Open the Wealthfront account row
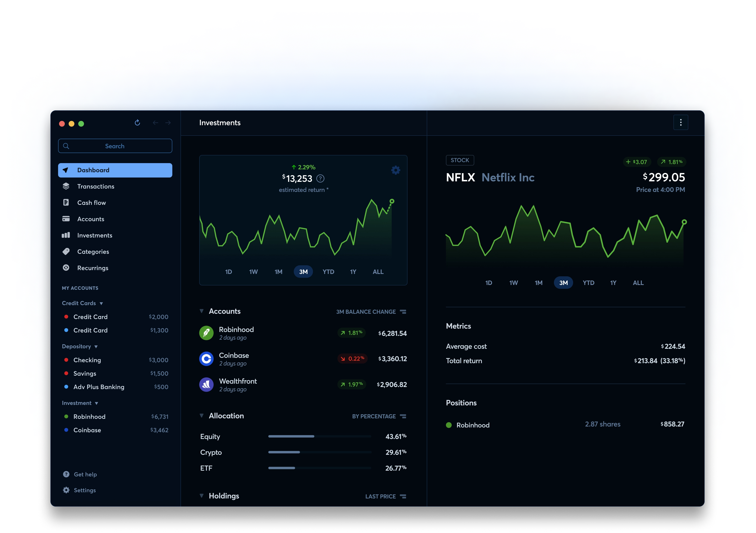The width and height of the screenshot is (756, 533). (x=303, y=384)
